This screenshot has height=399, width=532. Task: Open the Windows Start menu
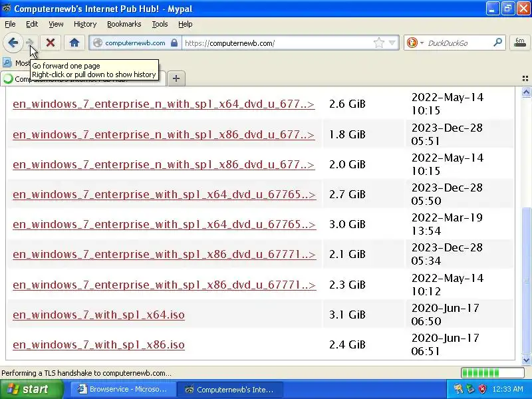[31, 389]
